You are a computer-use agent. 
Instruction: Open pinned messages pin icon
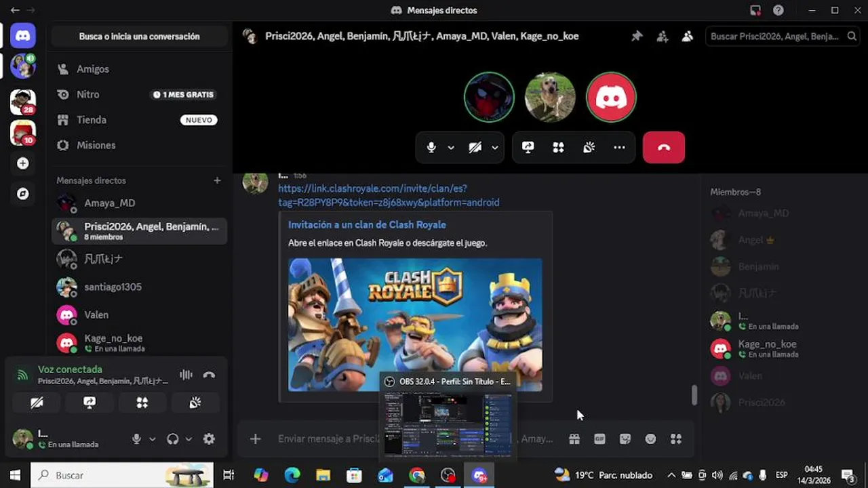coord(637,37)
